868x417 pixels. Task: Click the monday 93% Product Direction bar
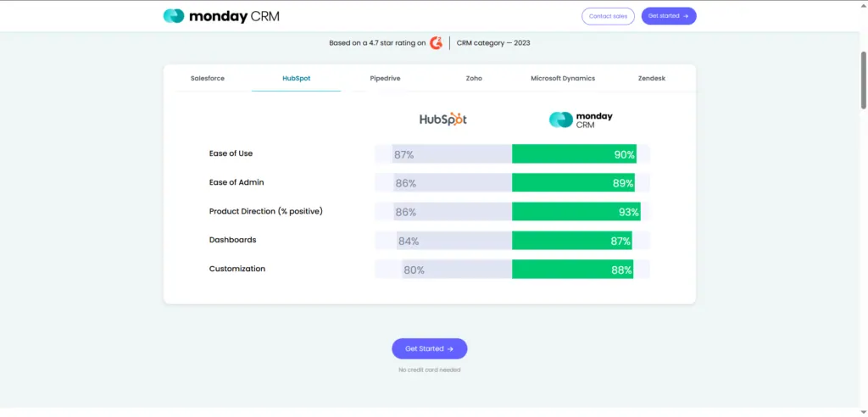pos(576,212)
